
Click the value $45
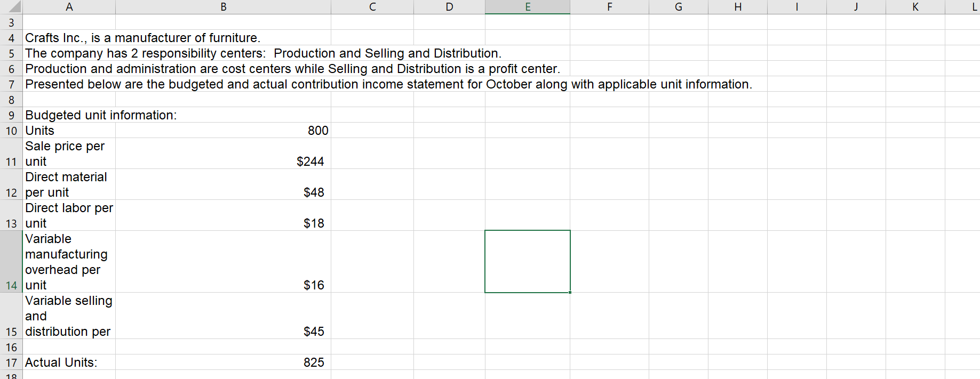314,332
